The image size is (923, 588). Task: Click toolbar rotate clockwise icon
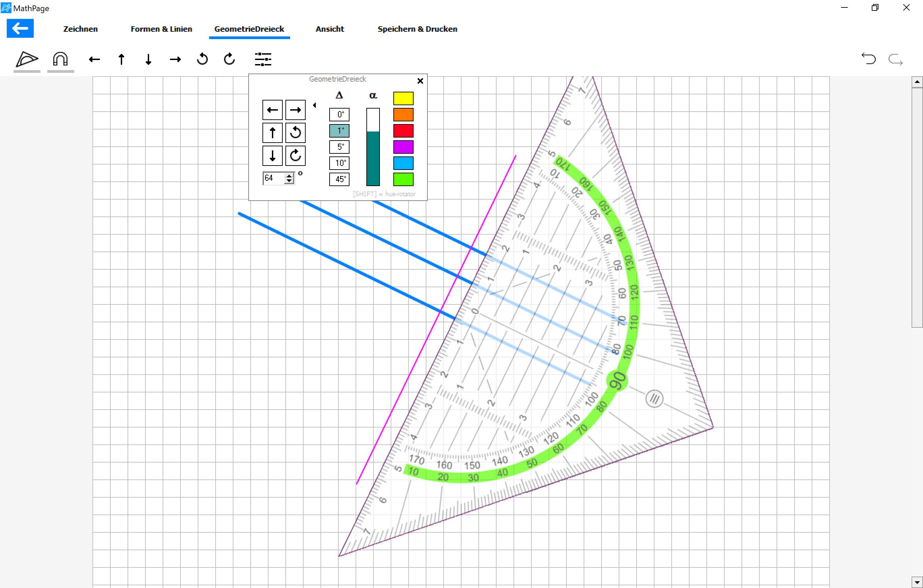(229, 59)
